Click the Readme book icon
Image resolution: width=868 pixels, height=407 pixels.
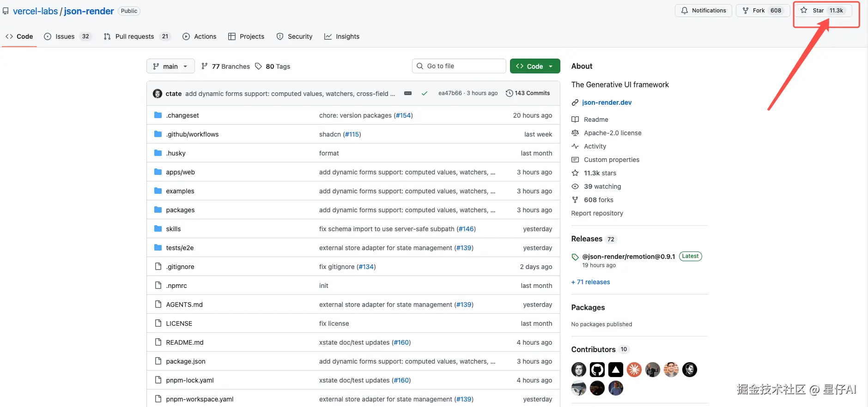pyautogui.click(x=575, y=120)
